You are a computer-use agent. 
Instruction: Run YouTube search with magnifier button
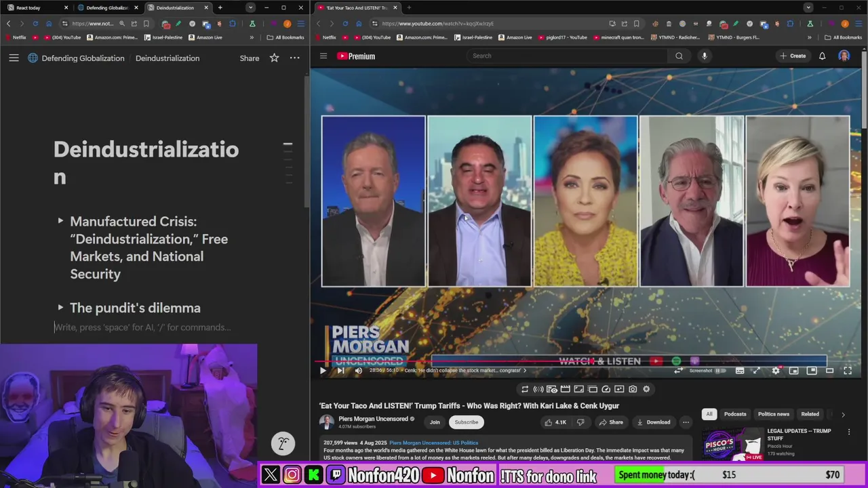[x=679, y=56]
